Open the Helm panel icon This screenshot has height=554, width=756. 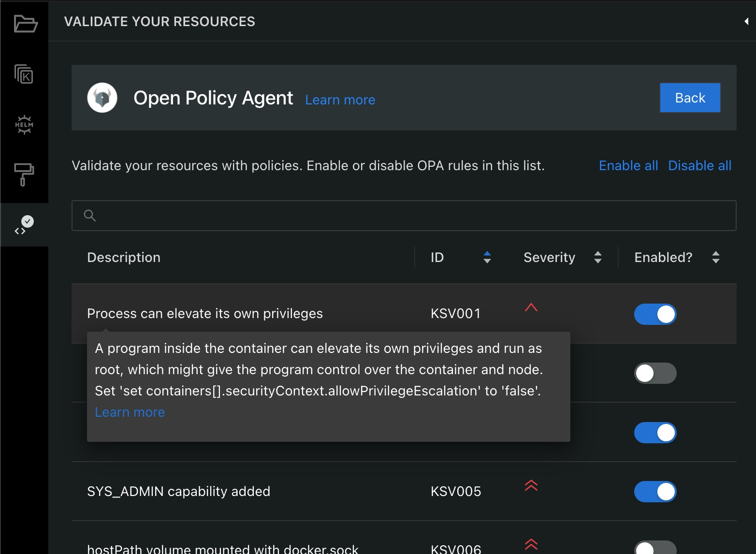[24, 125]
